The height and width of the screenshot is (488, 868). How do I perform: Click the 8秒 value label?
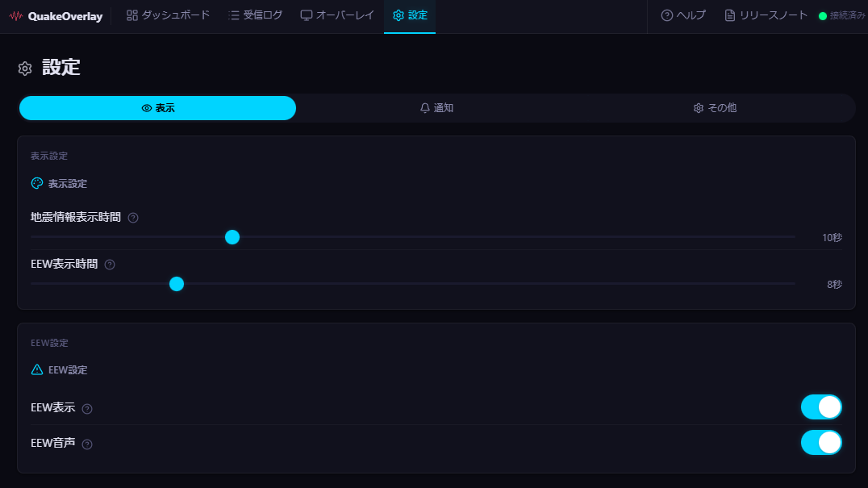pyautogui.click(x=835, y=285)
